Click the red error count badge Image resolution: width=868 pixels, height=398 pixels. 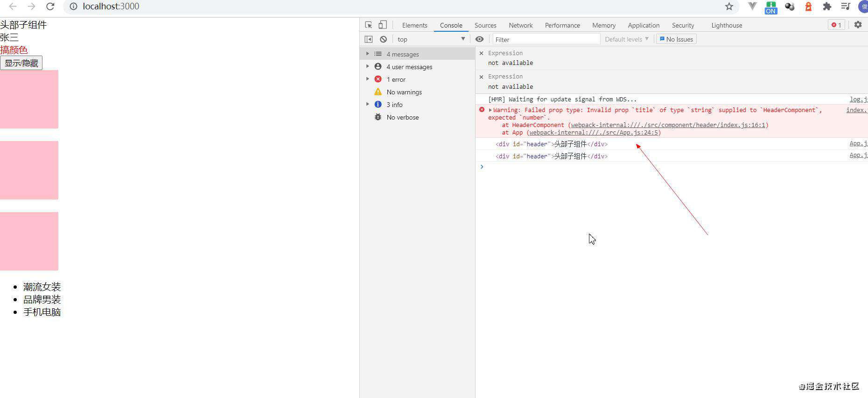(836, 25)
